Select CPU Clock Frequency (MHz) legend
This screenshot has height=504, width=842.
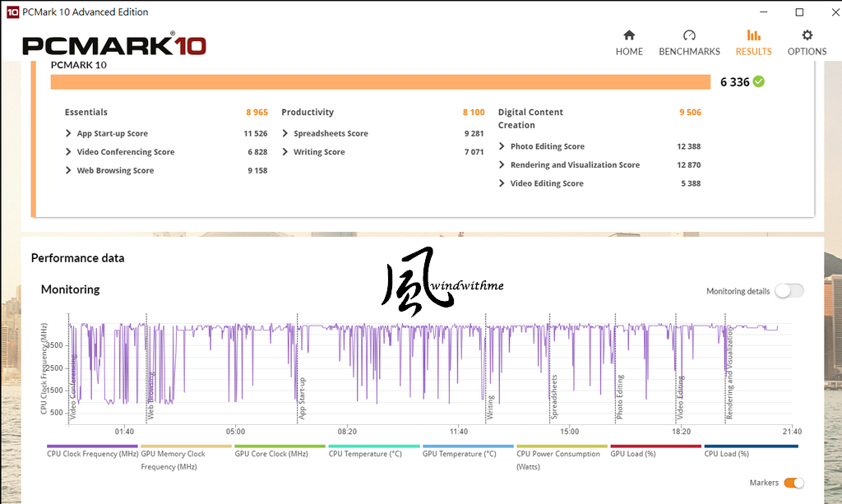(92, 454)
